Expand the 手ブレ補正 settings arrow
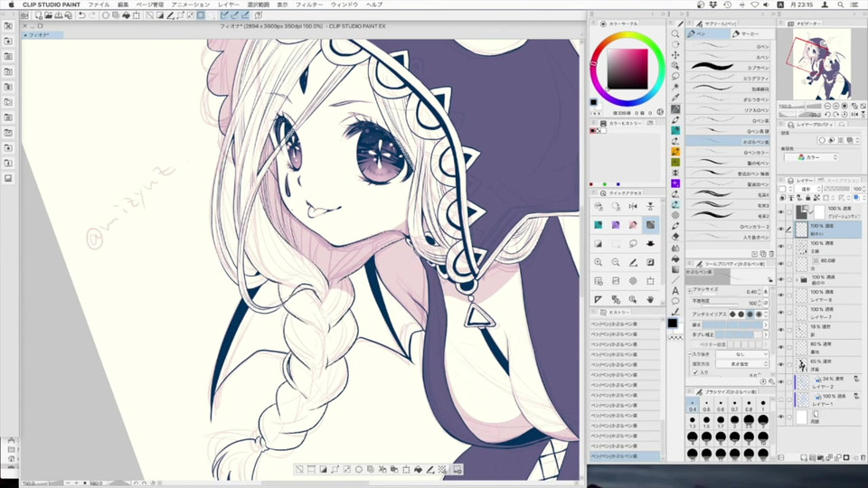Viewport: 868px width, 488px height. (766, 334)
